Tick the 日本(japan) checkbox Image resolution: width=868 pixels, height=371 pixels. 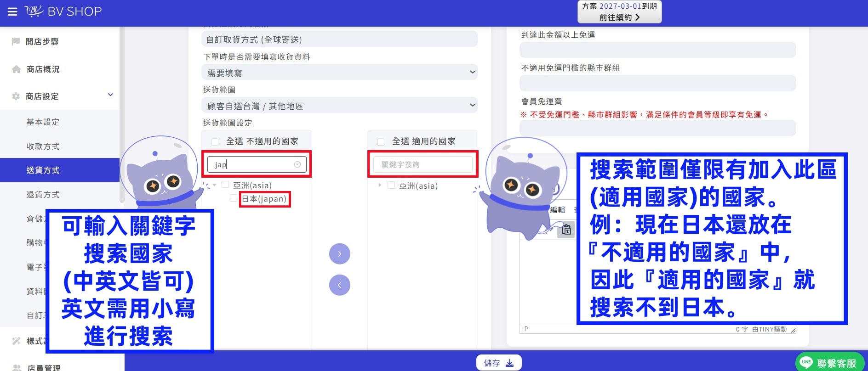coord(234,198)
